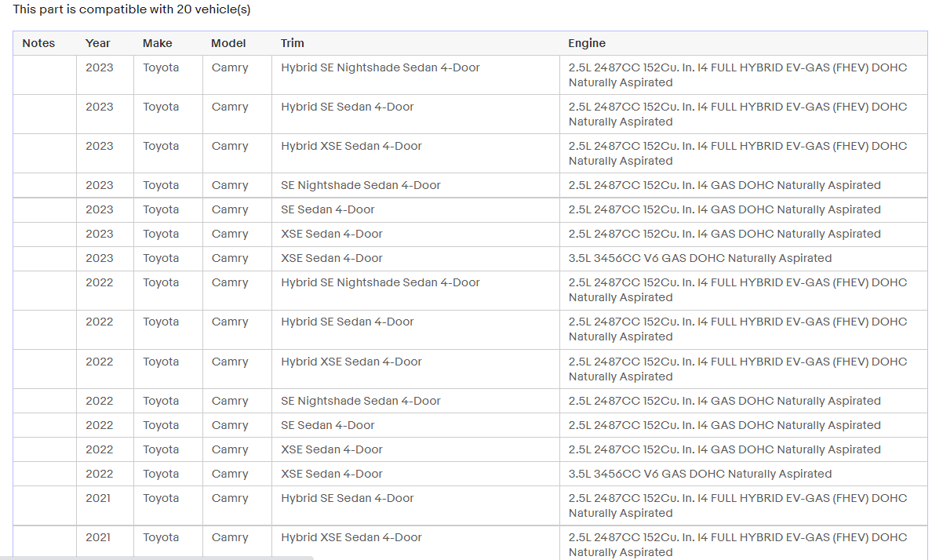The image size is (943, 560).
Task: Click the Camry cell in 2021 Hybrid XSE row
Action: (x=237, y=543)
